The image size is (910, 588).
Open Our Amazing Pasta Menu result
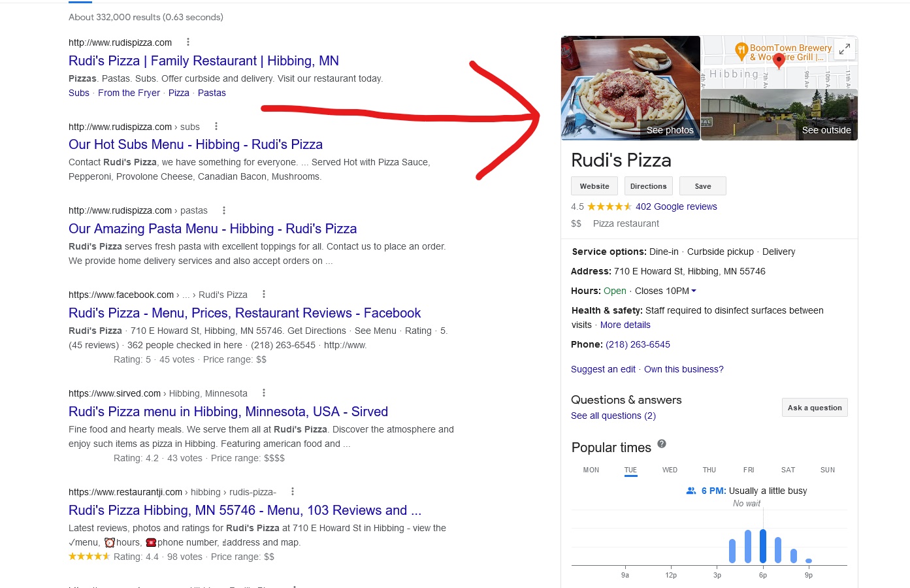point(212,229)
